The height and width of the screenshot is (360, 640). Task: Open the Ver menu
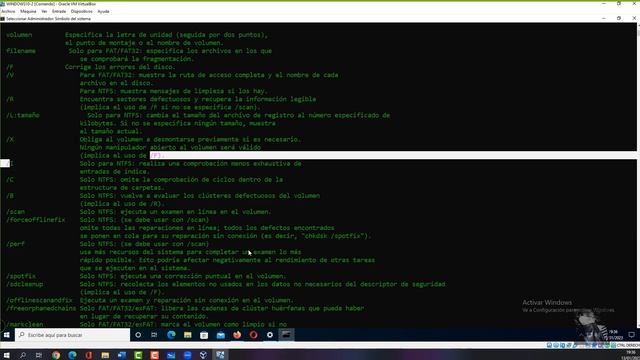tap(44, 11)
